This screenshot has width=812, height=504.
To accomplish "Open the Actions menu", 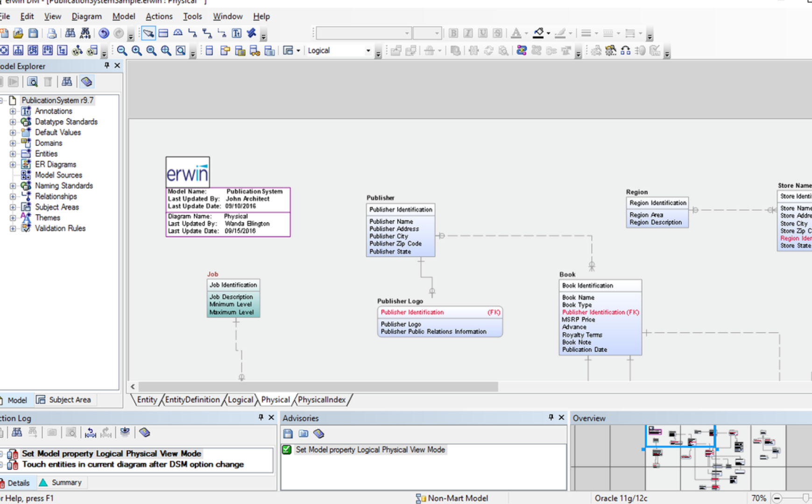I will [159, 16].
